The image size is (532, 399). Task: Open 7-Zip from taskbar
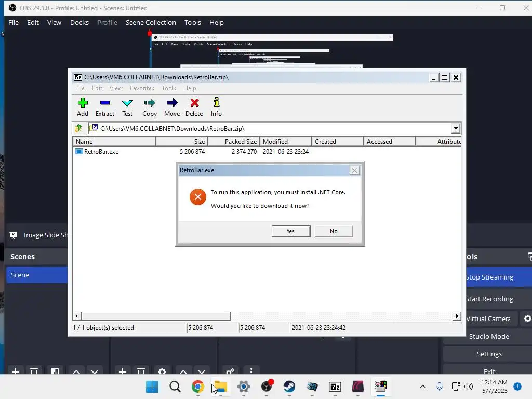[335, 387]
